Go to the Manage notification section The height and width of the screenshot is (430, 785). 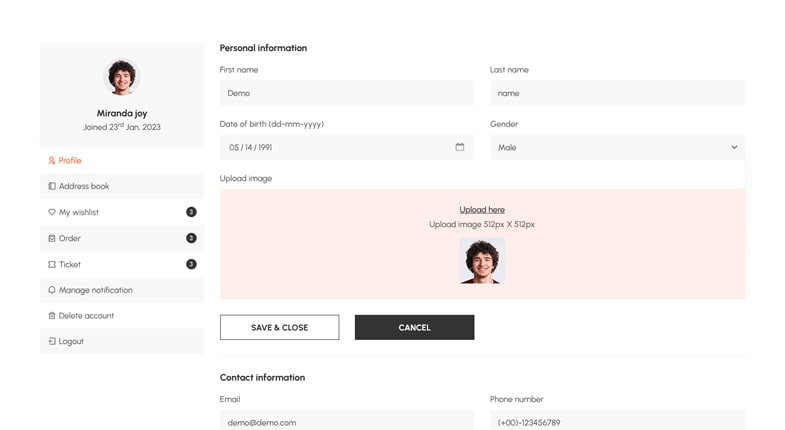click(x=95, y=290)
